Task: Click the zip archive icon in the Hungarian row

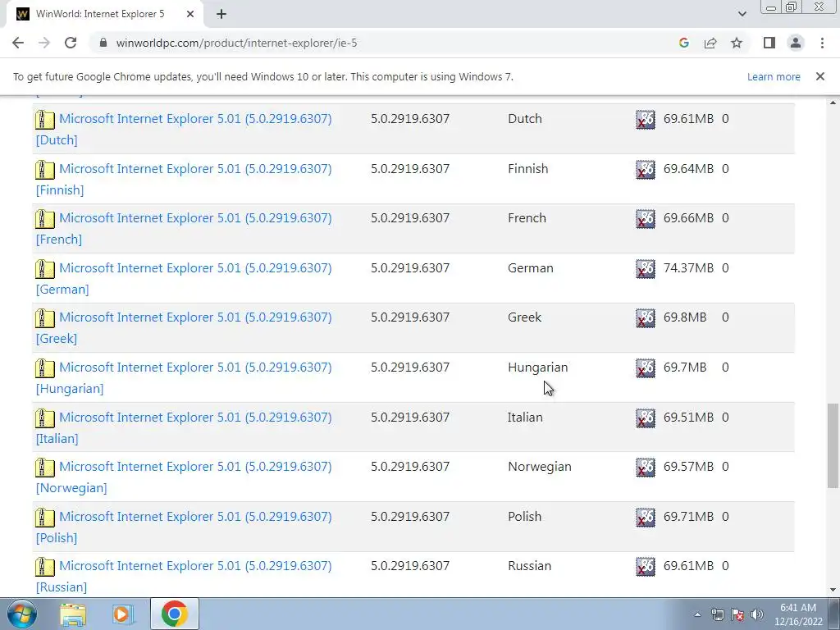Action: pyautogui.click(x=45, y=368)
